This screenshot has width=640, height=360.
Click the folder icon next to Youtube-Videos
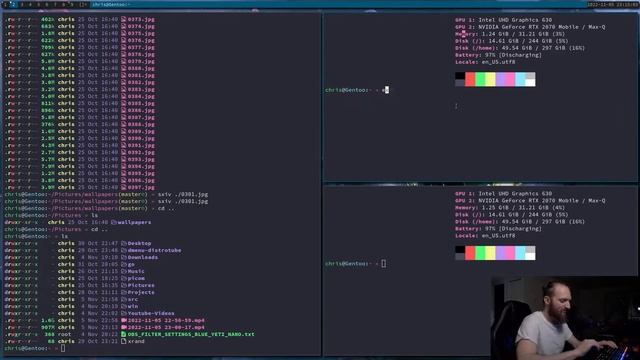point(124,313)
